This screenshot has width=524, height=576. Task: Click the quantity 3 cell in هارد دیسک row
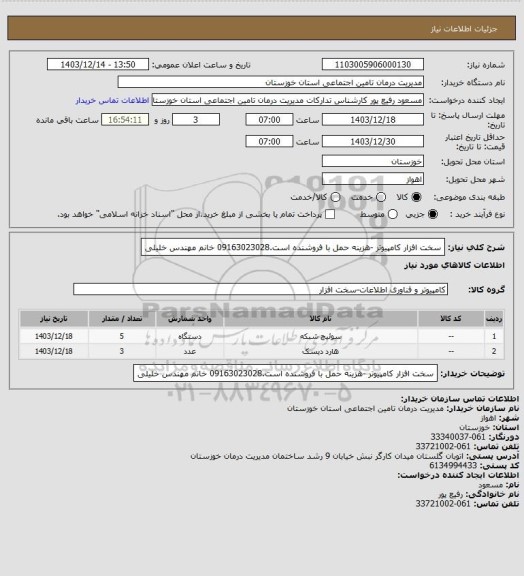click(x=122, y=351)
